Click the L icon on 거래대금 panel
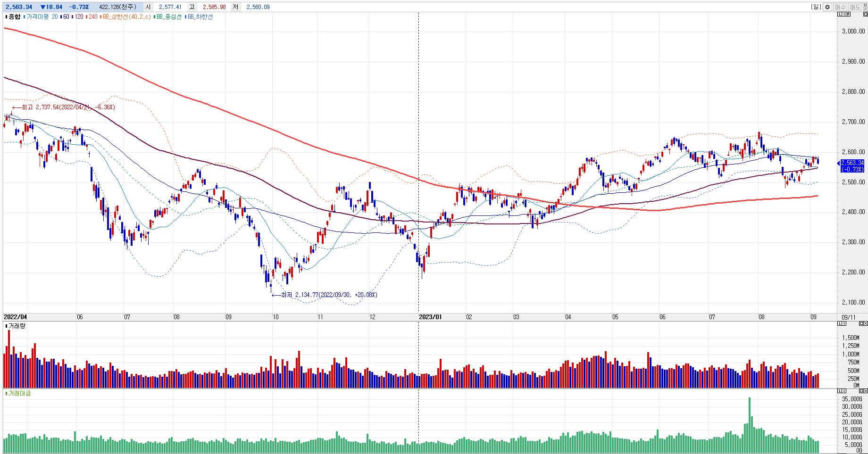868x454 pixels. coord(840,391)
